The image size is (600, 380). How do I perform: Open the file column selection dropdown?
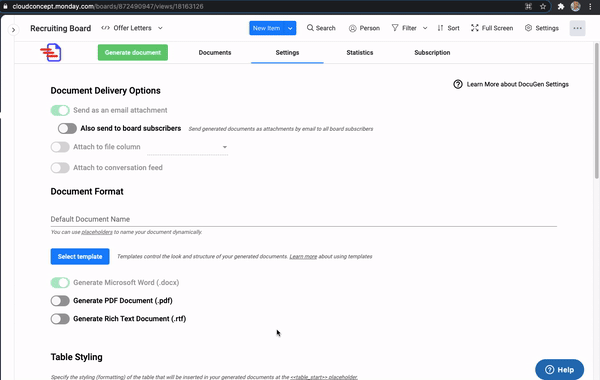coord(188,147)
